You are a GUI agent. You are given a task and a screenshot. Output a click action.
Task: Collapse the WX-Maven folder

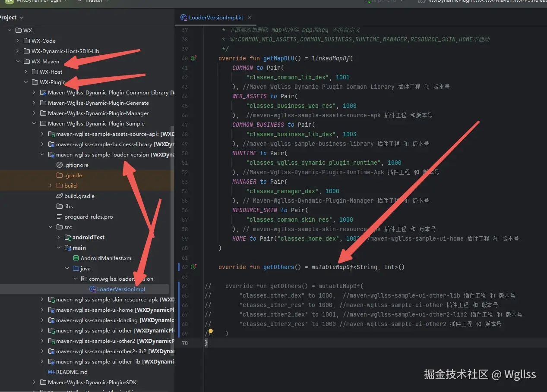(18, 62)
